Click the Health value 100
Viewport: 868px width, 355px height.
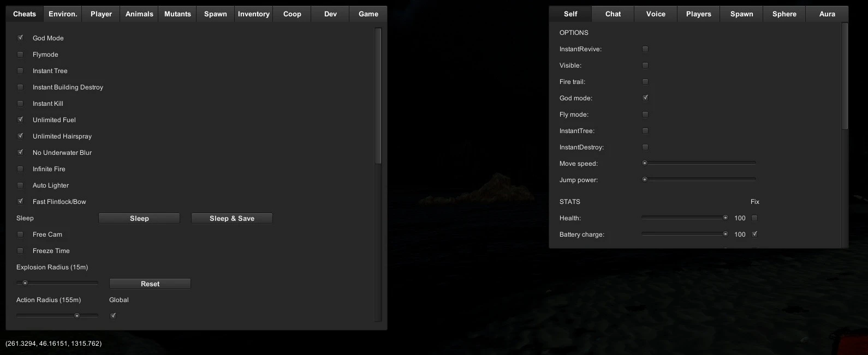[740, 218]
